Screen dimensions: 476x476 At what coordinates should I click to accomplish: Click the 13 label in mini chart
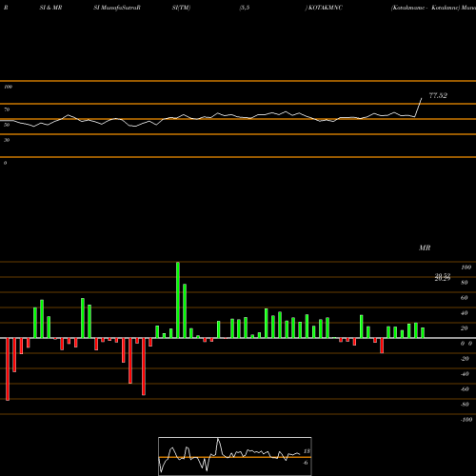tap(307, 451)
